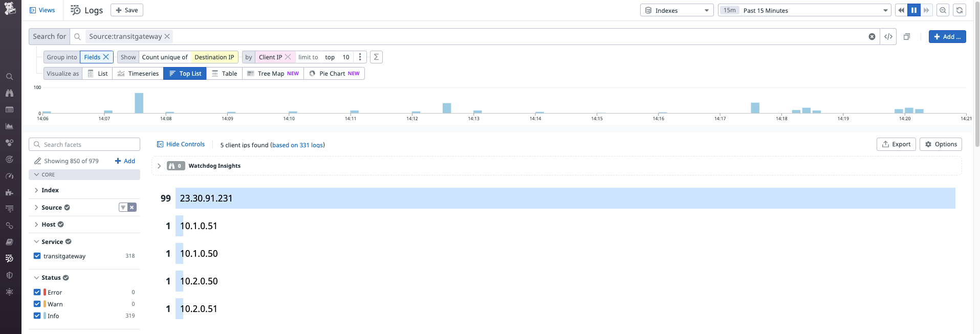
Task: Expand the Watchdog Insights section
Action: [159, 166]
